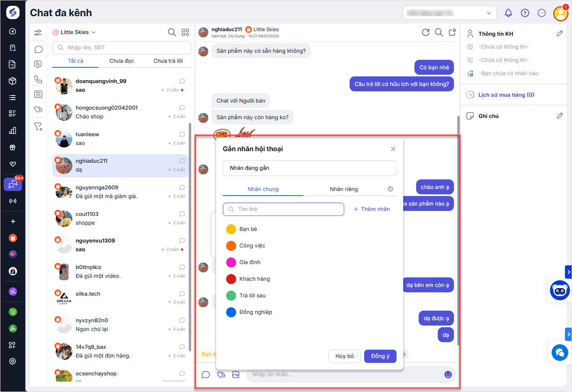Switch to the Chưa trả lời tab

[x=168, y=61]
